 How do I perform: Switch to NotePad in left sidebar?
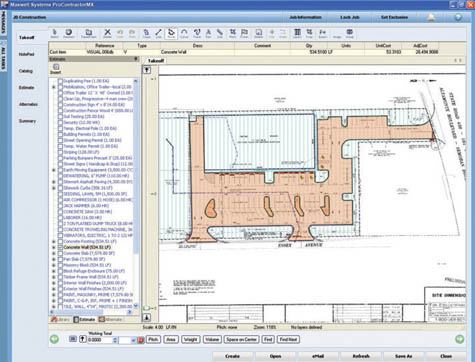[x=26, y=54]
